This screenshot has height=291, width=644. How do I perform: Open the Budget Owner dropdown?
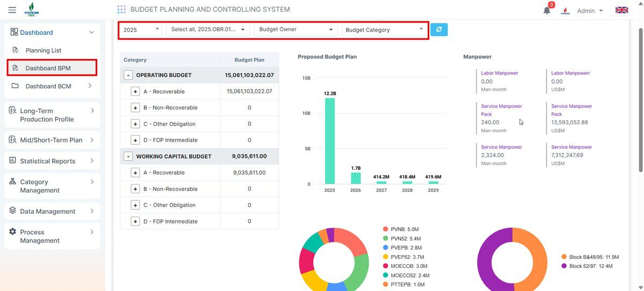click(296, 29)
